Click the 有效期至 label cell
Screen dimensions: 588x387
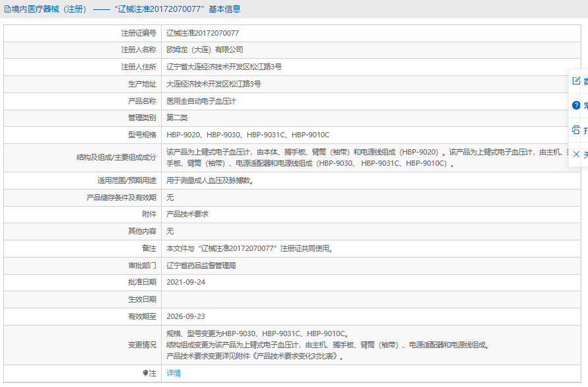point(82,316)
